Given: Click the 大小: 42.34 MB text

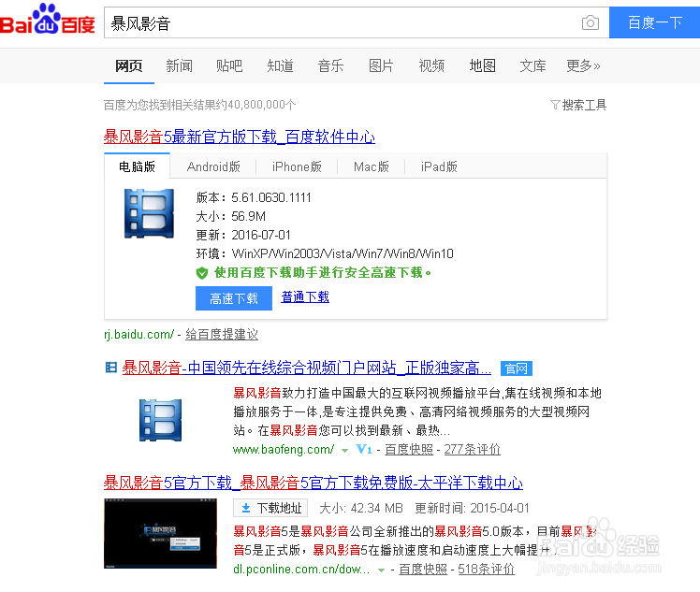Looking at the screenshot, I should point(361,508).
